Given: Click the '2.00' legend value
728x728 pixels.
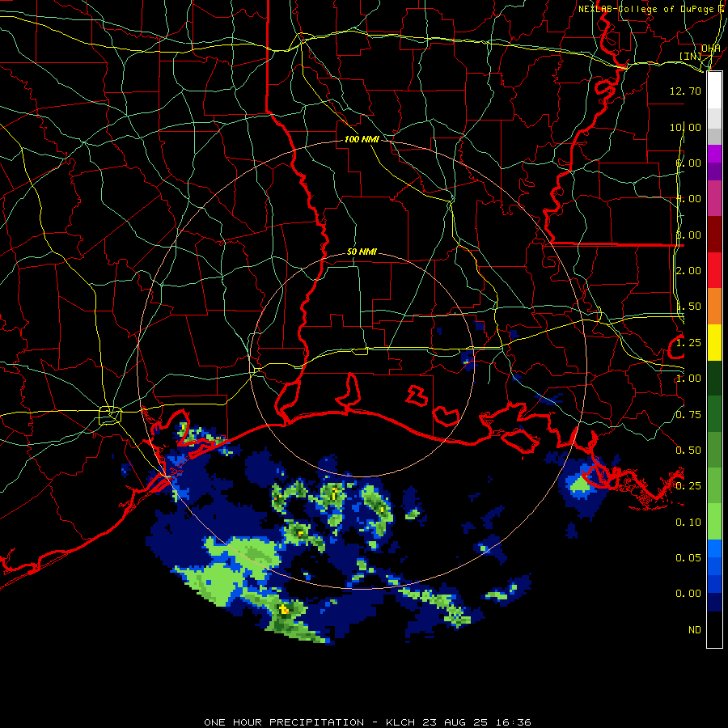Looking at the screenshot, I should [688, 271].
